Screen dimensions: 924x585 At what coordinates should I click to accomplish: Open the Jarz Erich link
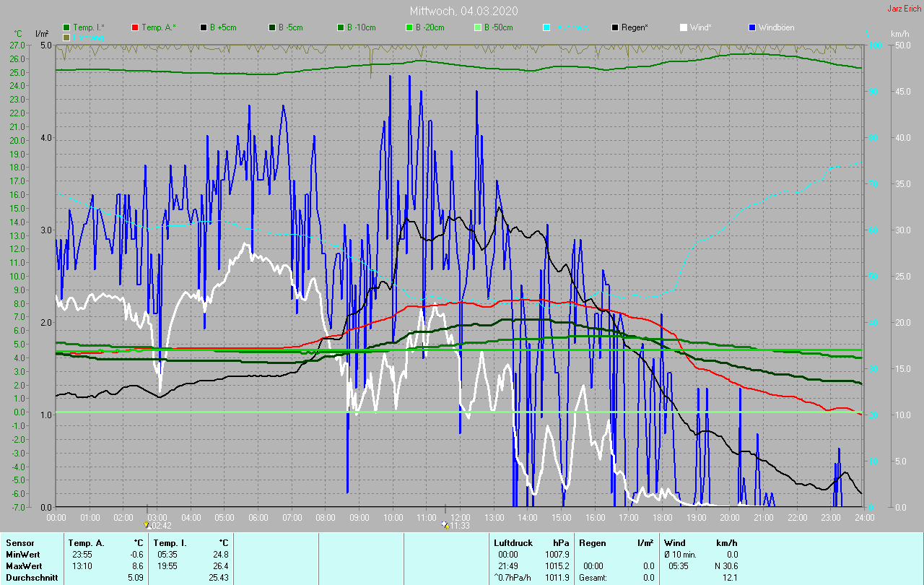(x=904, y=9)
